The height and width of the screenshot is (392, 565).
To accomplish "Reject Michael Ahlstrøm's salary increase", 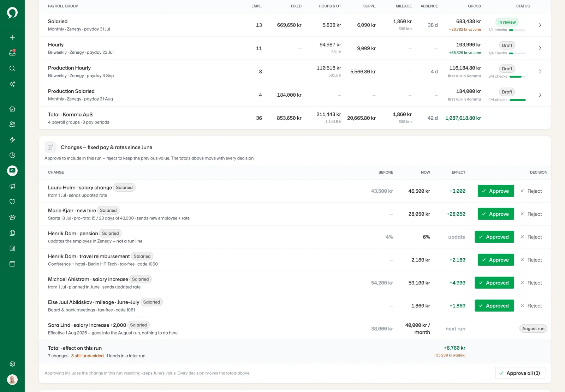I will coord(531,283).
